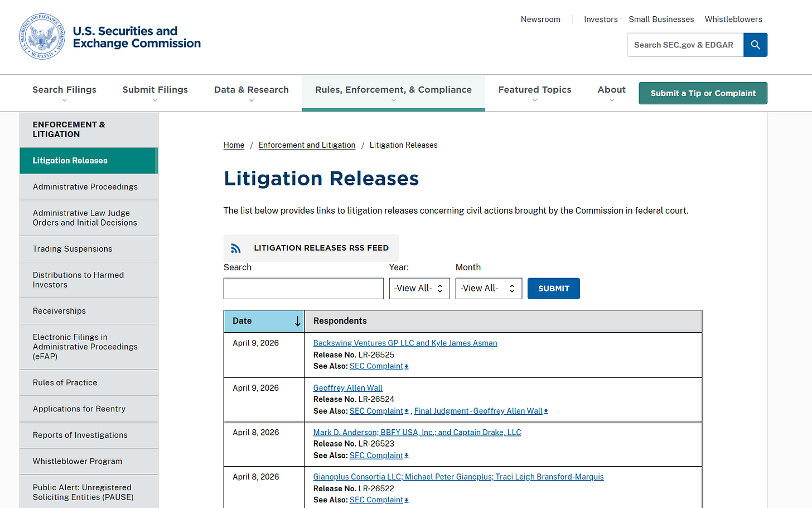This screenshot has height=508, width=812.
Task: Open the Newsroom link
Action: (x=540, y=20)
